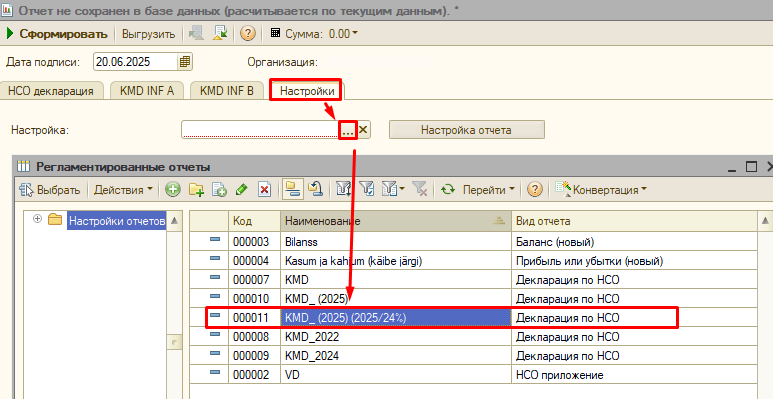The image size is (773, 399).
Task: Switch to the KMD INF A tab
Action: click(x=147, y=91)
